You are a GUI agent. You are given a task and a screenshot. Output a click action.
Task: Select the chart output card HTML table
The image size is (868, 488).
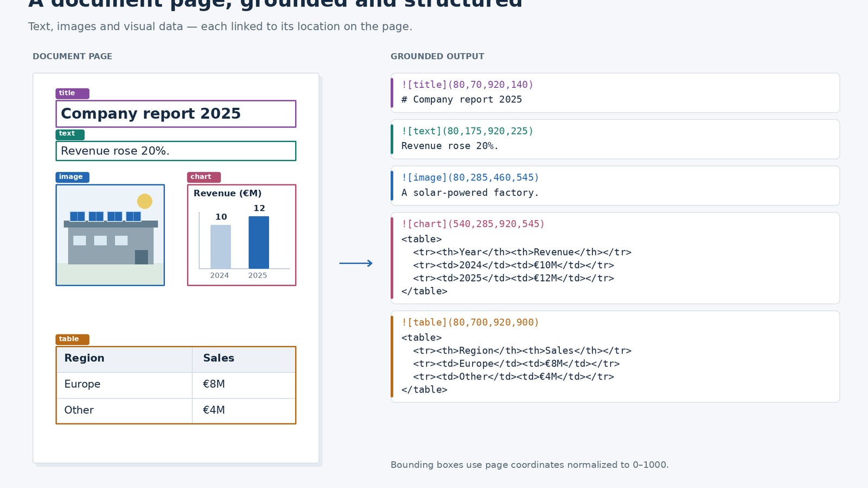coord(516,265)
